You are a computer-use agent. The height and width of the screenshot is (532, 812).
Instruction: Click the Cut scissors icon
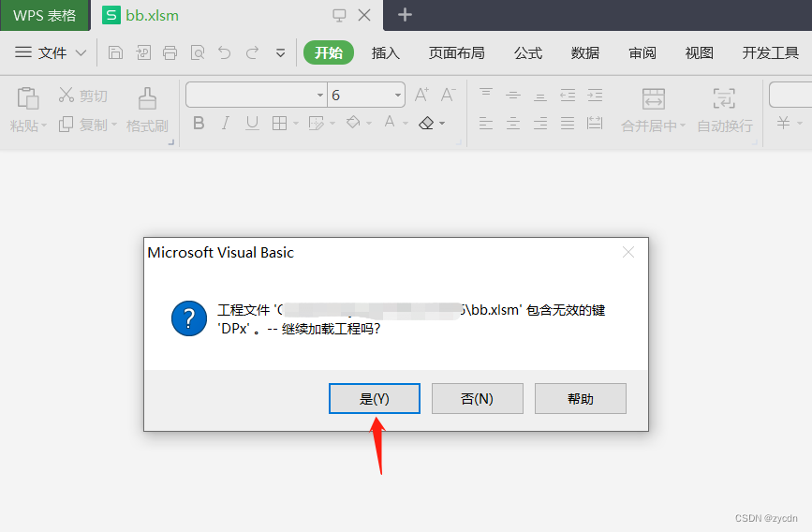[x=66, y=95]
